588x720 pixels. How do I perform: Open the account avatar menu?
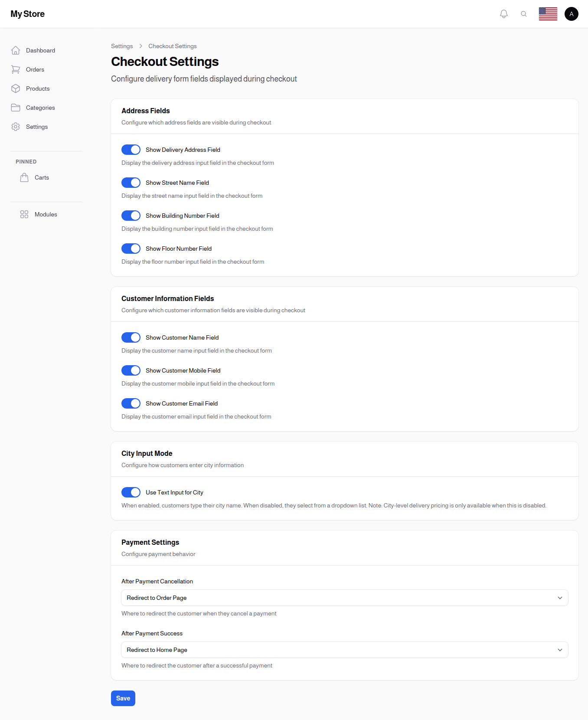(x=571, y=13)
